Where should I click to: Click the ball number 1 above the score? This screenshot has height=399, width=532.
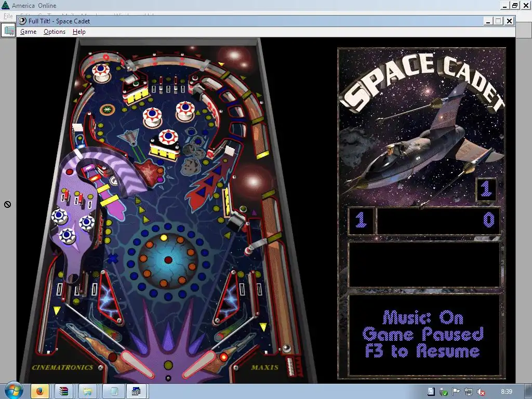[x=486, y=189]
